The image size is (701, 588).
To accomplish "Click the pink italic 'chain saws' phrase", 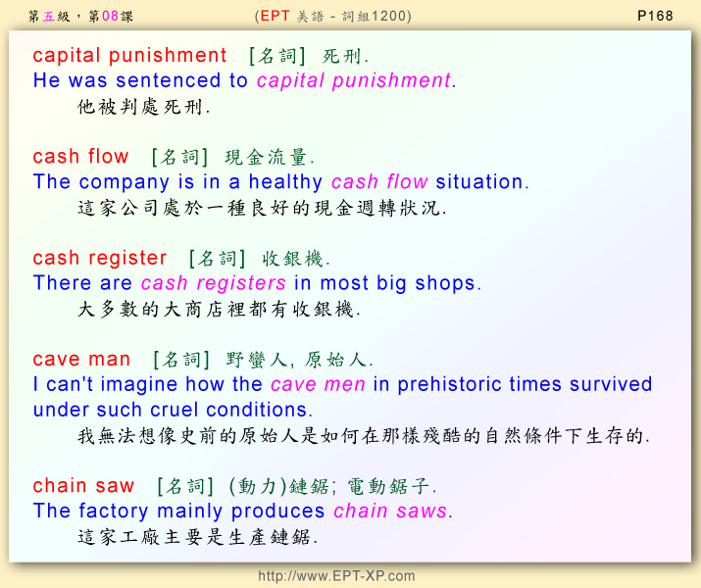I will 390,511.
